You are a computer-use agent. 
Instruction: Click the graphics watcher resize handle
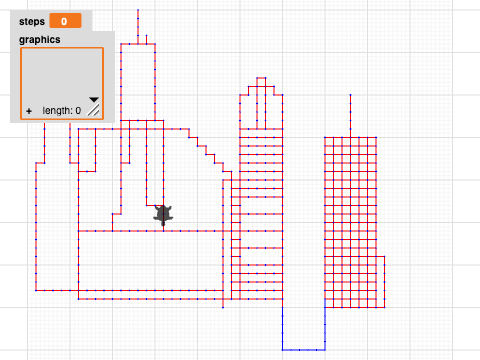pyautogui.click(x=94, y=110)
